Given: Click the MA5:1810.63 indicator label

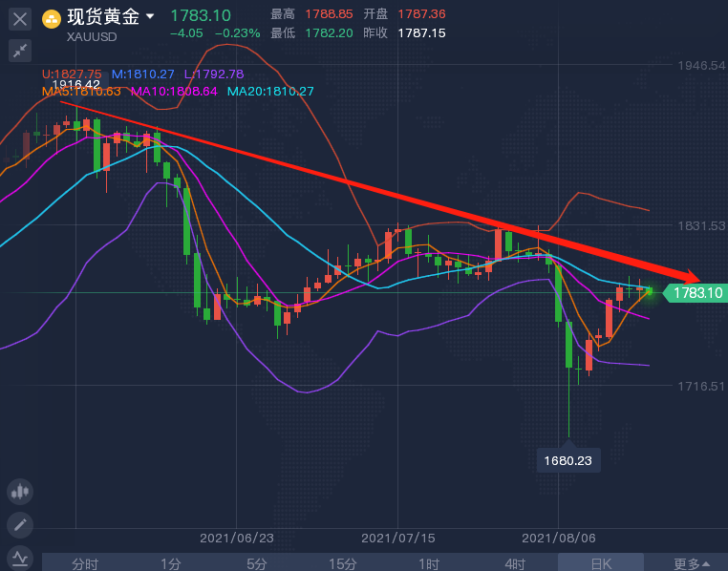Looking at the screenshot, I should tap(81, 92).
